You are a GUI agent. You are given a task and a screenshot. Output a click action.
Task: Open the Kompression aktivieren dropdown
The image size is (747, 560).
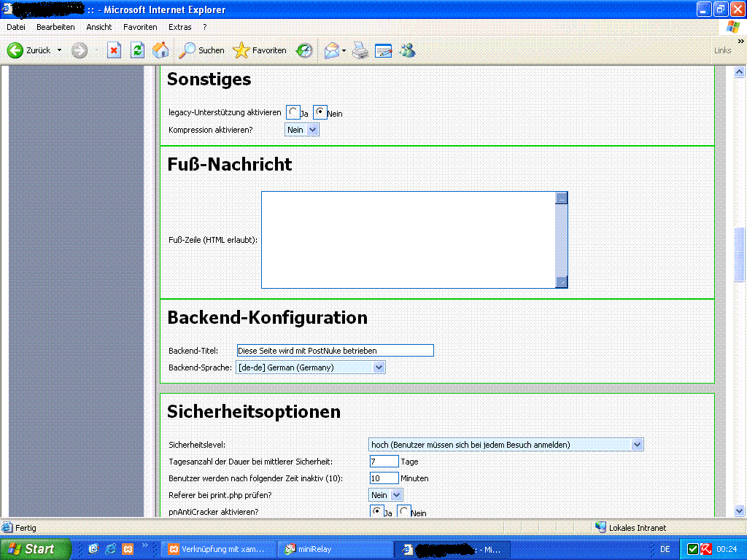302,130
